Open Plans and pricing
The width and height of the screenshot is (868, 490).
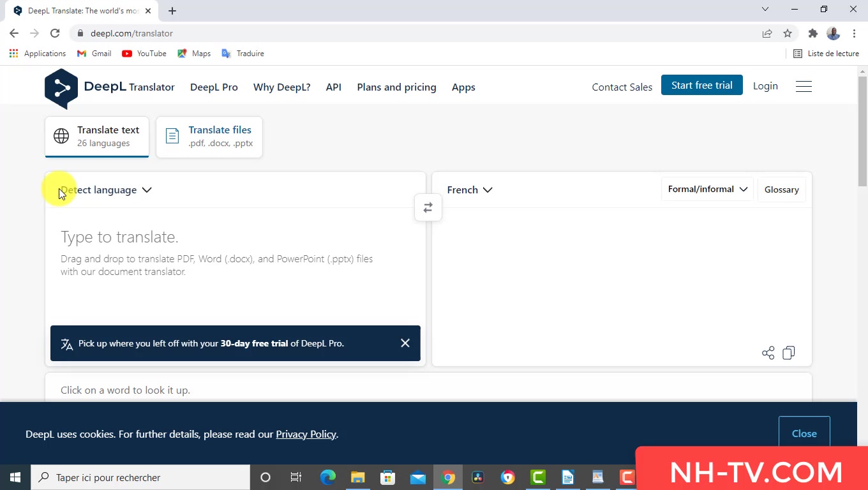click(396, 87)
